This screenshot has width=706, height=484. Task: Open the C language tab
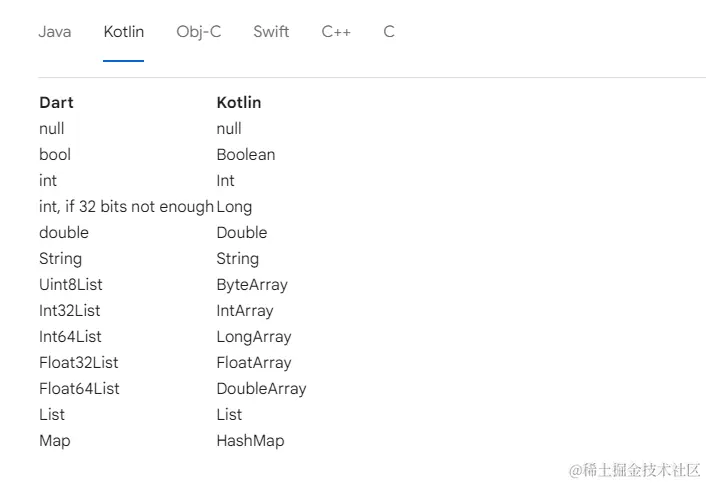click(x=389, y=32)
